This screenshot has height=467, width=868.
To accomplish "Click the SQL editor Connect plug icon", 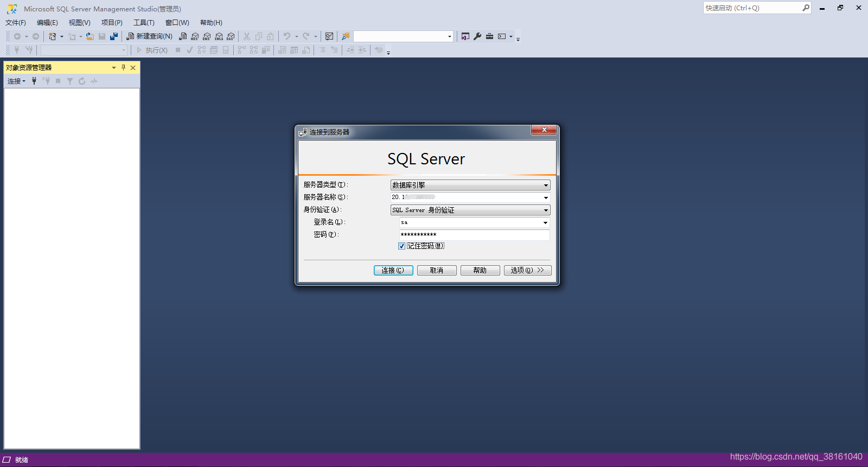I will (x=17, y=50).
